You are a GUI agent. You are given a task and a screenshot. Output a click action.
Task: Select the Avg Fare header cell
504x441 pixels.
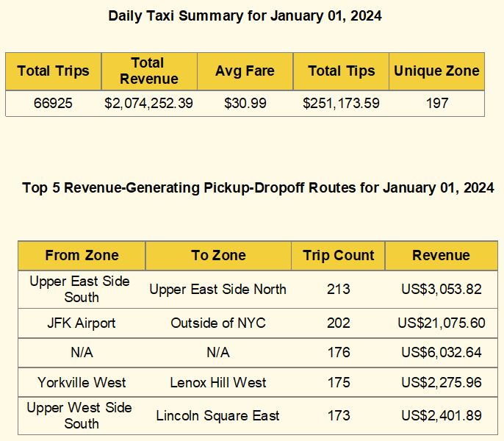pyautogui.click(x=245, y=71)
